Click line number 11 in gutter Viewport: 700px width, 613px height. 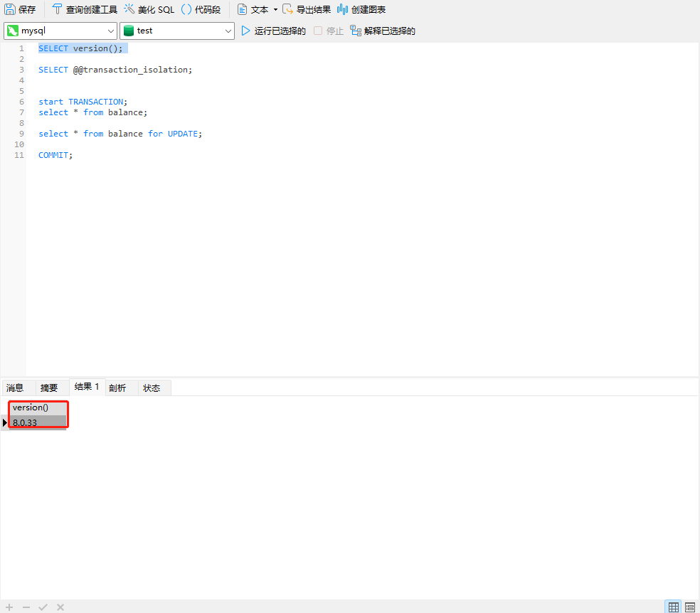(x=19, y=155)
